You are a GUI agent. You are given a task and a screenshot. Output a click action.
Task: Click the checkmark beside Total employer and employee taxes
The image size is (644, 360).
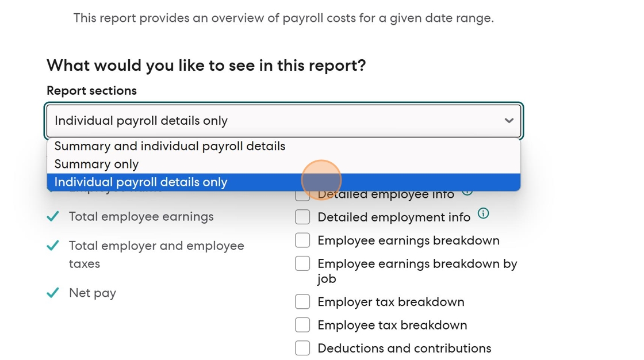click(53, 246)
